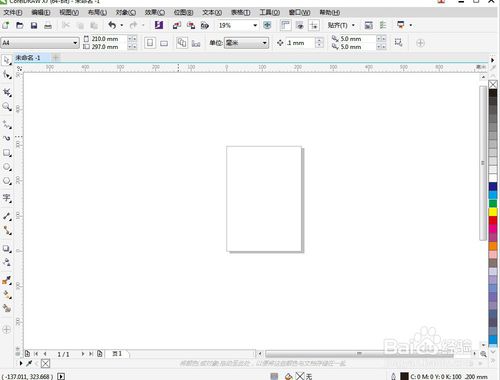Open the 文本(X) menu
This screenshot has height=380, width=500.
pos(212,13)
